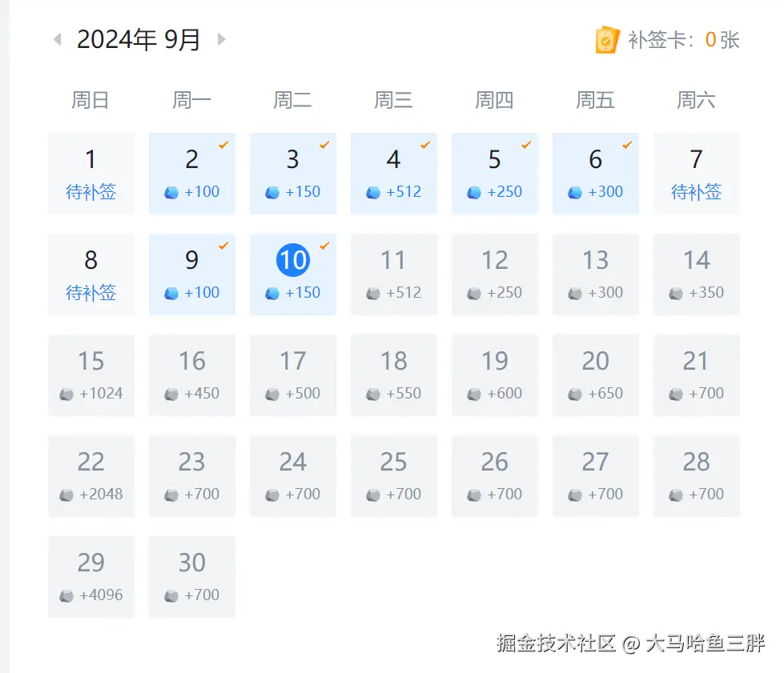The height and width of the screenshot is (673, 784).
Task: Click the blue diamond icon on September 6
Action: click(x=577, y=192)
